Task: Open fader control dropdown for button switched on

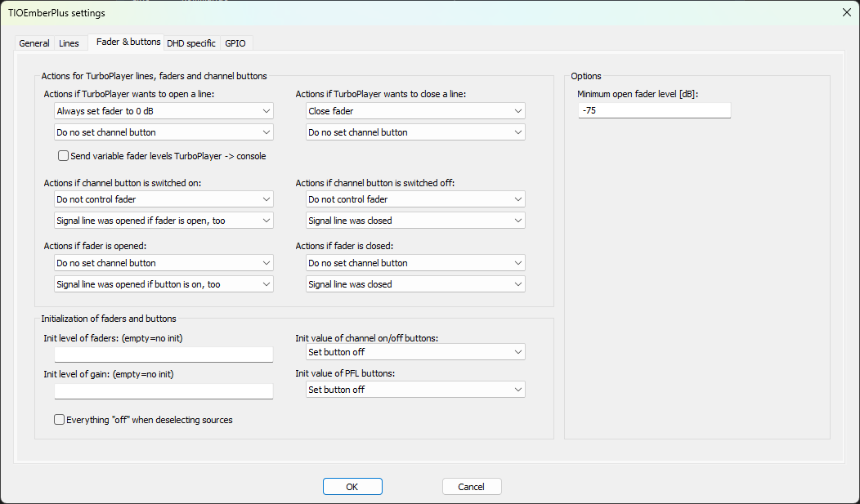Action: (x=164, y=198)
